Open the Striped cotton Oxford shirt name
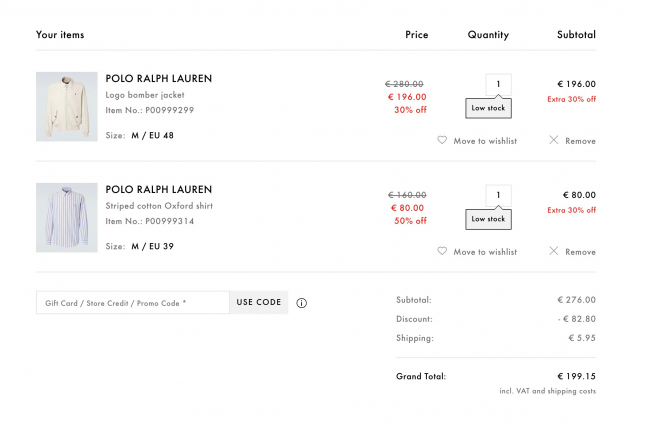This screenshot has width=650, height=426. (x=159, y=206)
